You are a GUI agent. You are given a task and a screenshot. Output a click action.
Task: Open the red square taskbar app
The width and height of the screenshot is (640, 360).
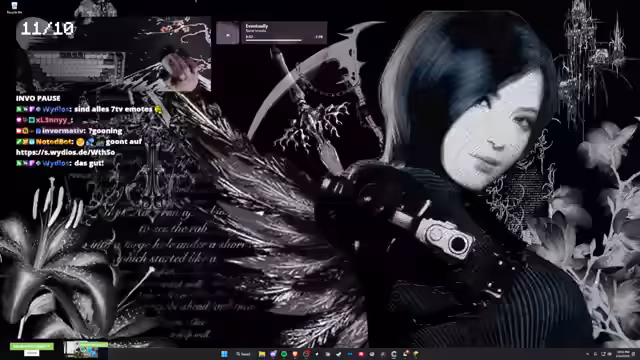(361, 354)
